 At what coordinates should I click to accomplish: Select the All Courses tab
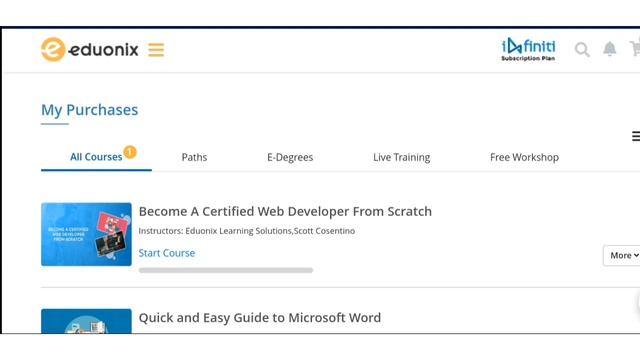tap(96, 157)
